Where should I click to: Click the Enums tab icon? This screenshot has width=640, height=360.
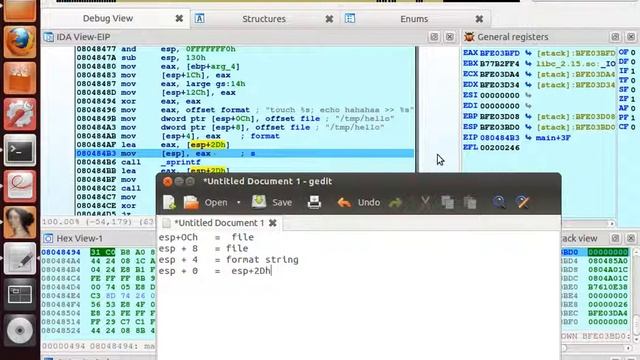pyautogui.click(x=350, y=18)
